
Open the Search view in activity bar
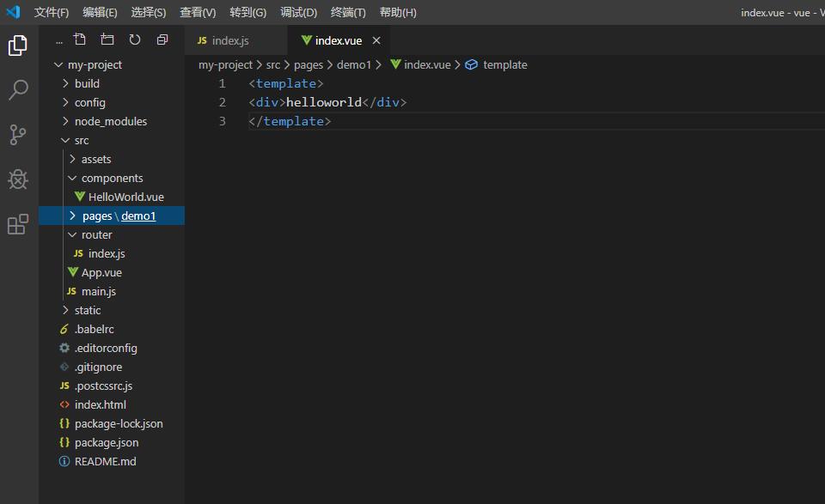tap(18, 89)
